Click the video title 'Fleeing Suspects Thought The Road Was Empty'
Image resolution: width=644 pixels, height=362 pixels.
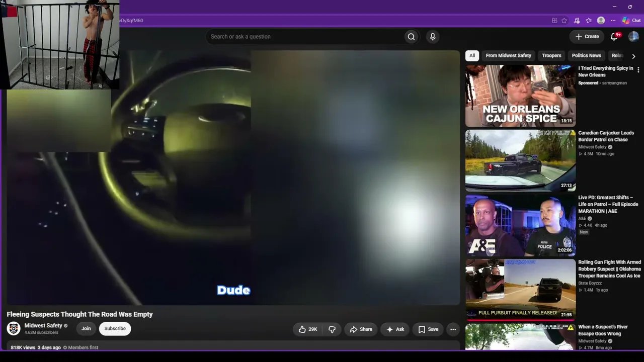[79, 314]
